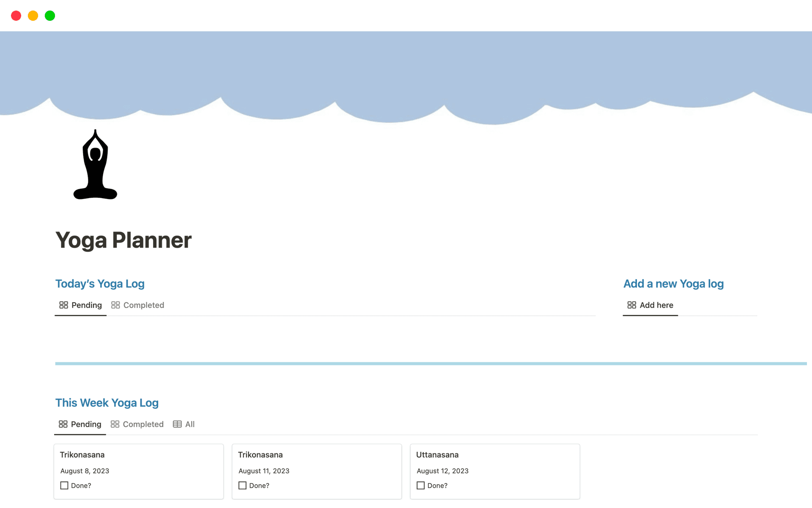This screenshot has width=812, height=508.
Task: Open the This Week Yoga Log page
Action: [107, 403]
